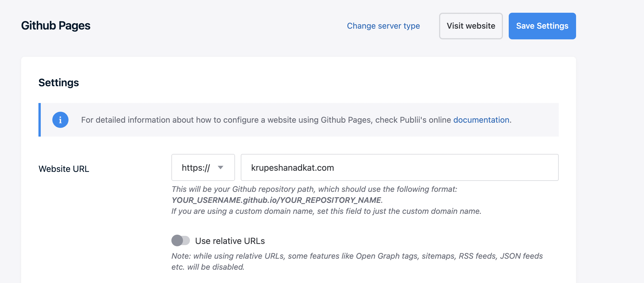The width and height of the screenshot is (644, 283).
Task: Select the krupeshanadkat.com text value
Action: pyautogui.click(x=292, y=167)
